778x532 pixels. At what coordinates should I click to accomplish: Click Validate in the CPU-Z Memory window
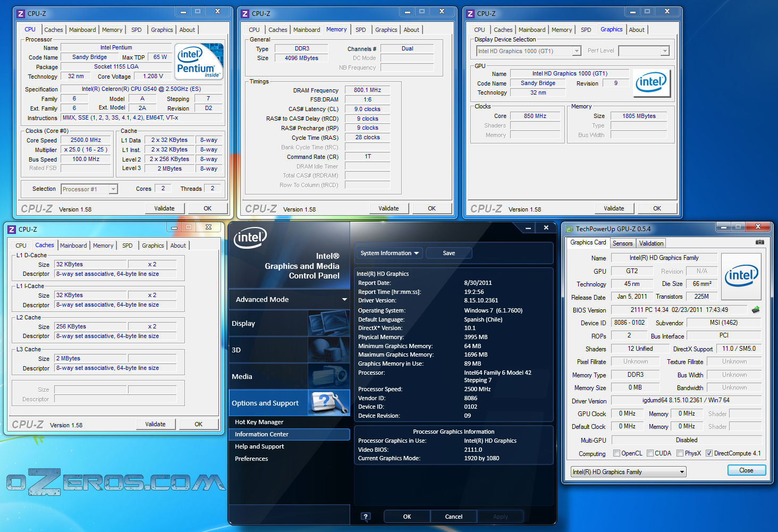pyautogui.click(x=388, y=208)
